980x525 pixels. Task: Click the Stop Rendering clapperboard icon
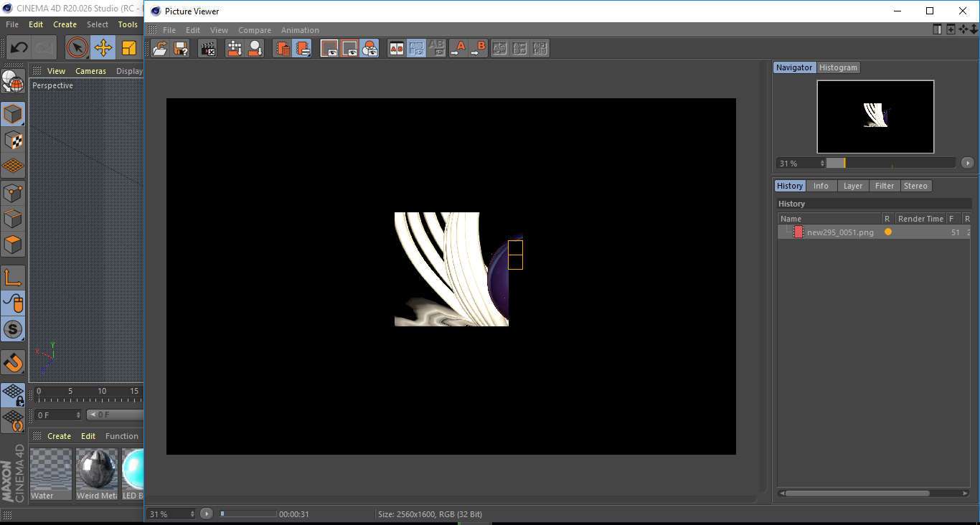[207, 48]
